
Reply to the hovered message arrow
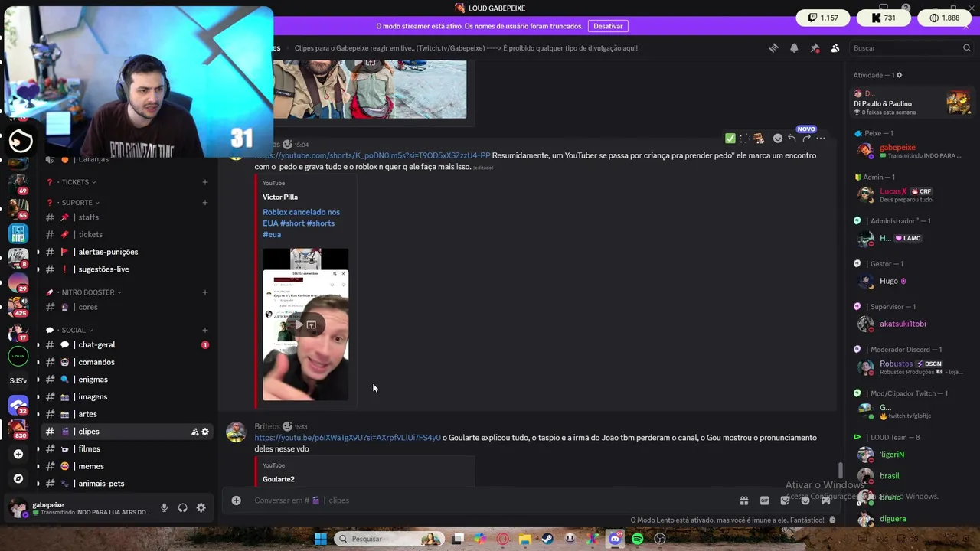[792, 139]
